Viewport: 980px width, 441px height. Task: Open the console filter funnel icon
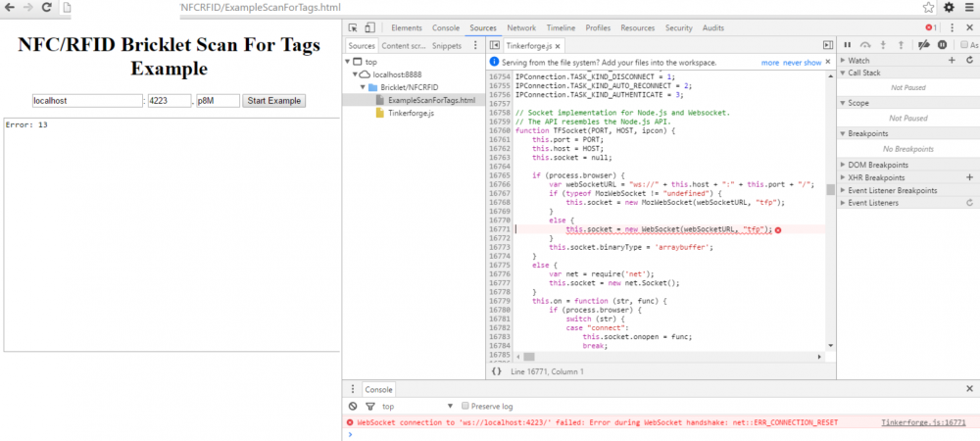click(x=369, y=406)
